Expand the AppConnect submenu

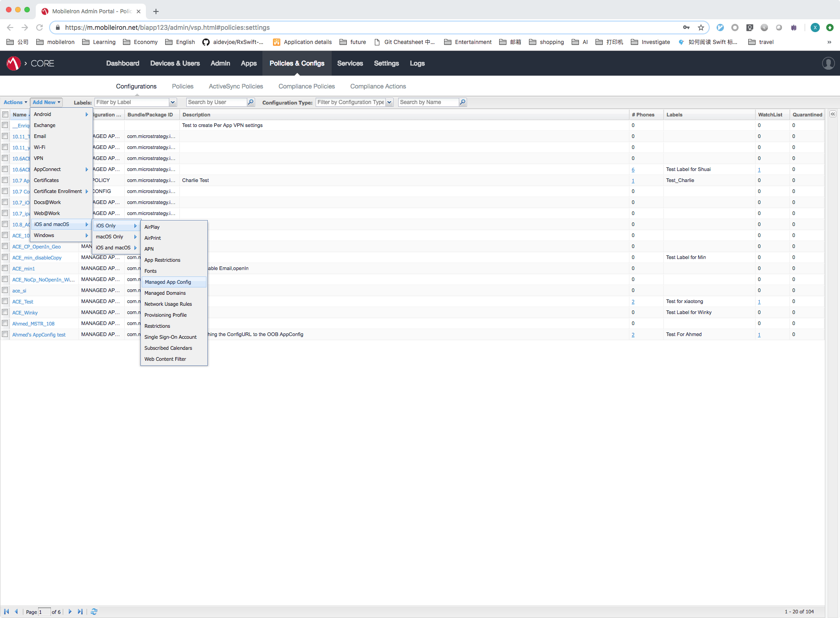click(61, 169)
